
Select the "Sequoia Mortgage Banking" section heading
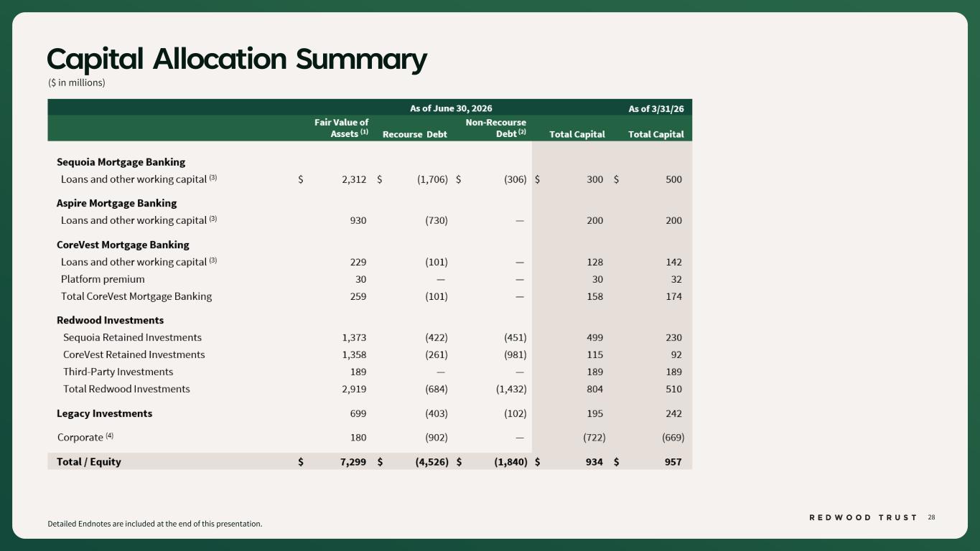coord(121,162)
